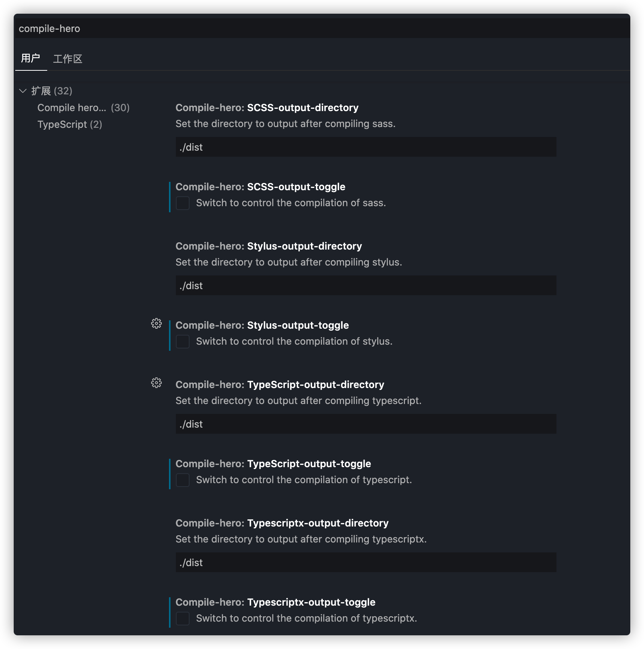Click the TypeScript-output-toggle setting title
This screenshot has height=649, width=644.
click(273, 464)
